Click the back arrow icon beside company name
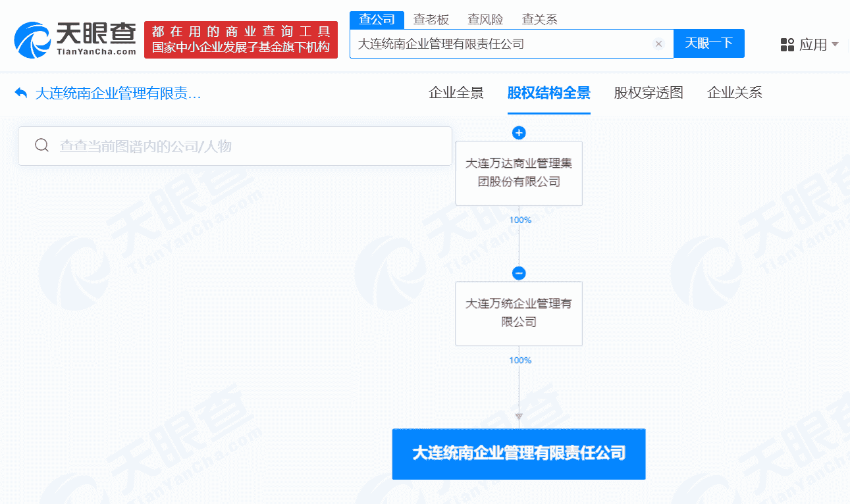 pos(20,93)
